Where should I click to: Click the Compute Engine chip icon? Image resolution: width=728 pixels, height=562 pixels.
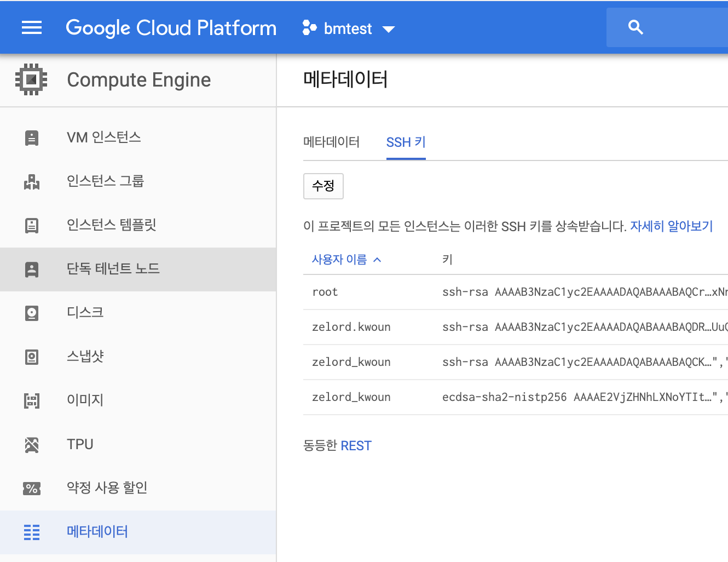point(31,79)
